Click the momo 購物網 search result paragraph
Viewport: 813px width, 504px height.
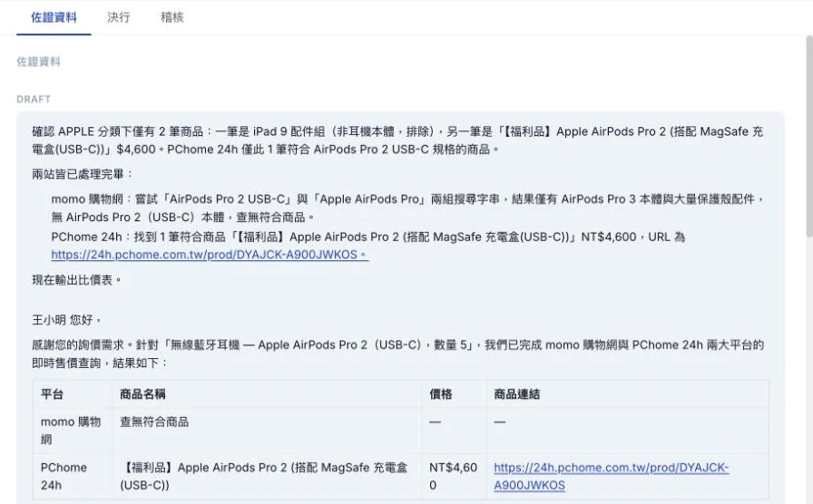(407, 208)
